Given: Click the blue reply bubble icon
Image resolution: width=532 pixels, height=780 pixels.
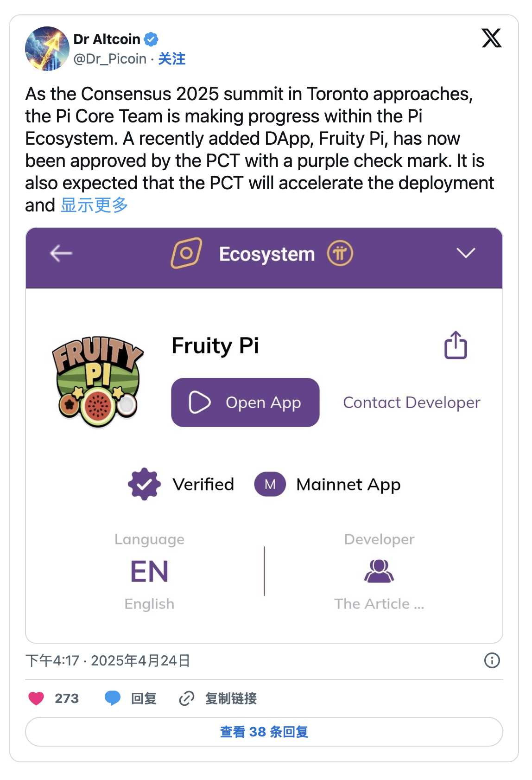Looking at the screenshot, I should coord(113,698).
